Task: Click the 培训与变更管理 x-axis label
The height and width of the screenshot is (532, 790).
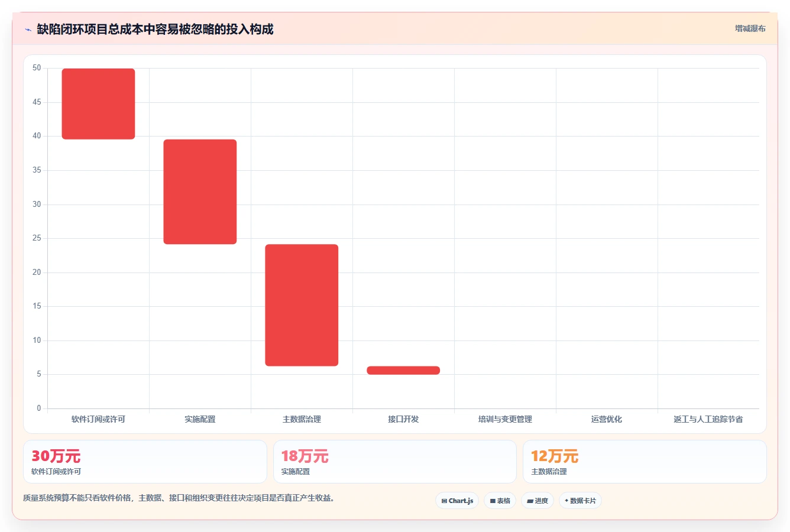Action: (505, 419)
